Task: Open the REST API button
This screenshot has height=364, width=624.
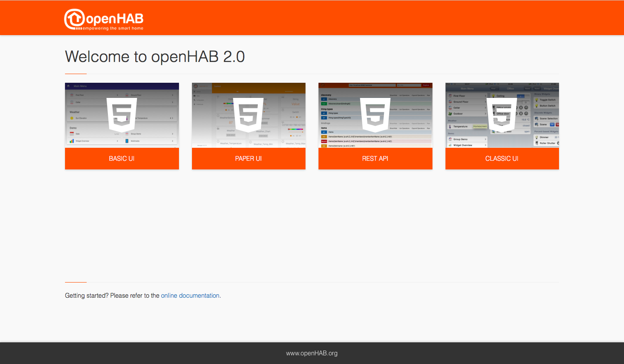Action: 375,159
